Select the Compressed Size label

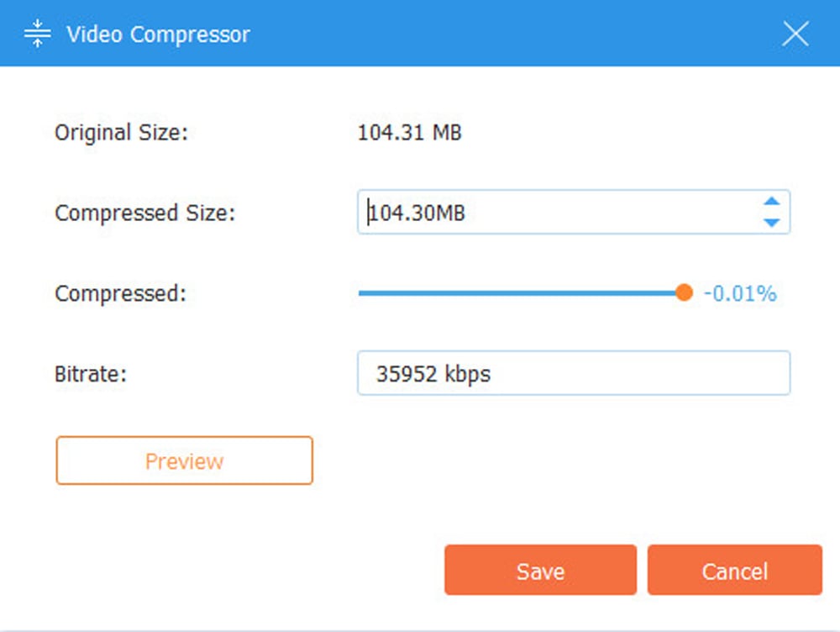(x=145, y=213)
